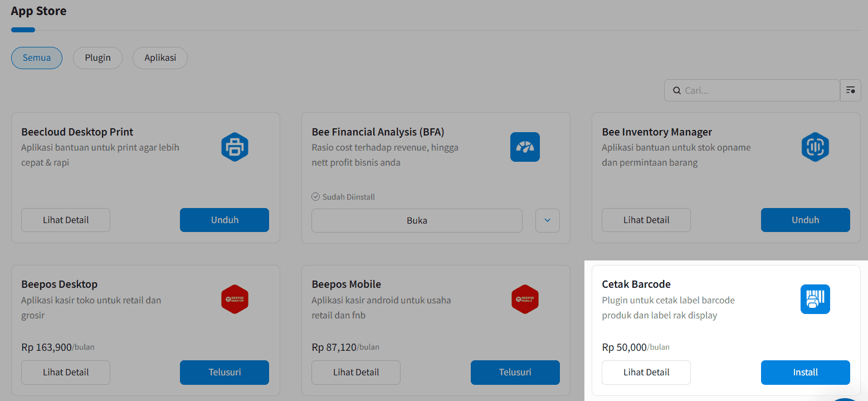The width and height of the screenshot is (868, 401).
Task: Click Telusuri on the Beepos Desktop card
Action: pyautogui.click(x=224, y=372)
